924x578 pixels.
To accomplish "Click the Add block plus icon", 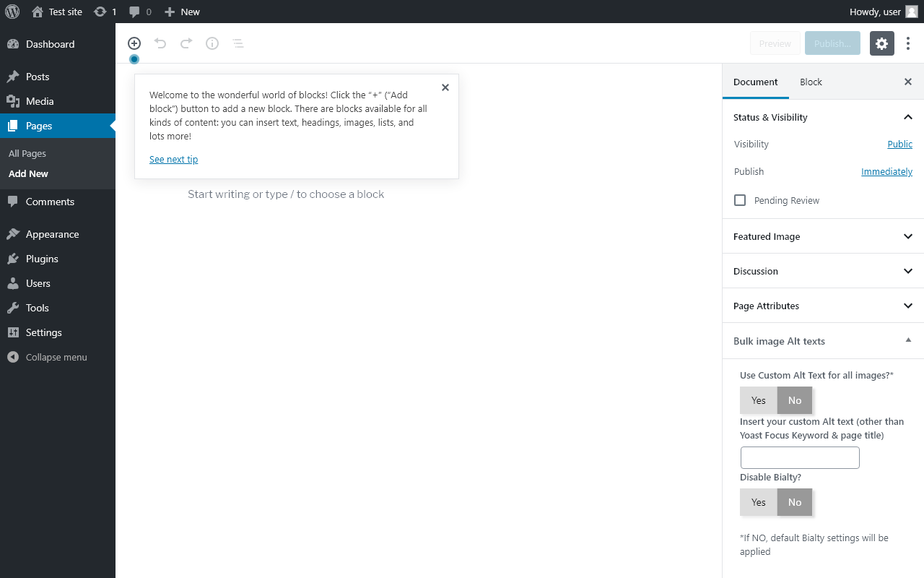I will click(x=134, y=43).
